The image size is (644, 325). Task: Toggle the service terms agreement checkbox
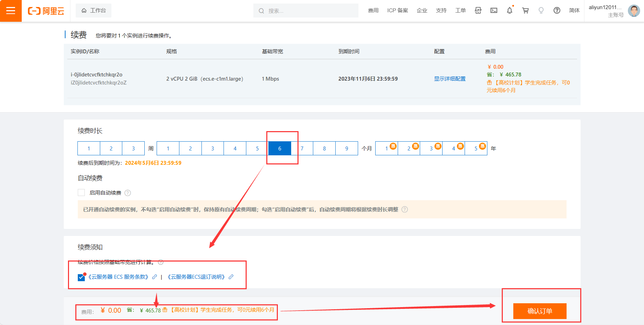[x=81, y=277]
